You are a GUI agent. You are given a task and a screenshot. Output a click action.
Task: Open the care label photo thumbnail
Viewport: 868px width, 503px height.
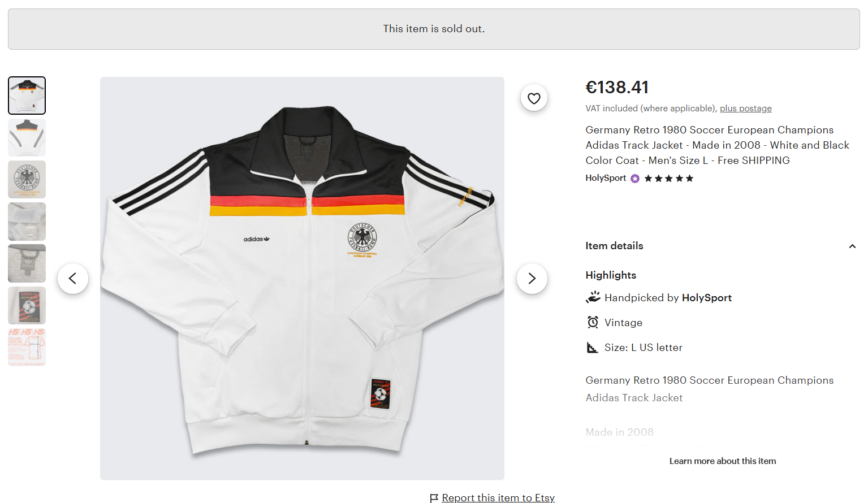tap(27, 221)
